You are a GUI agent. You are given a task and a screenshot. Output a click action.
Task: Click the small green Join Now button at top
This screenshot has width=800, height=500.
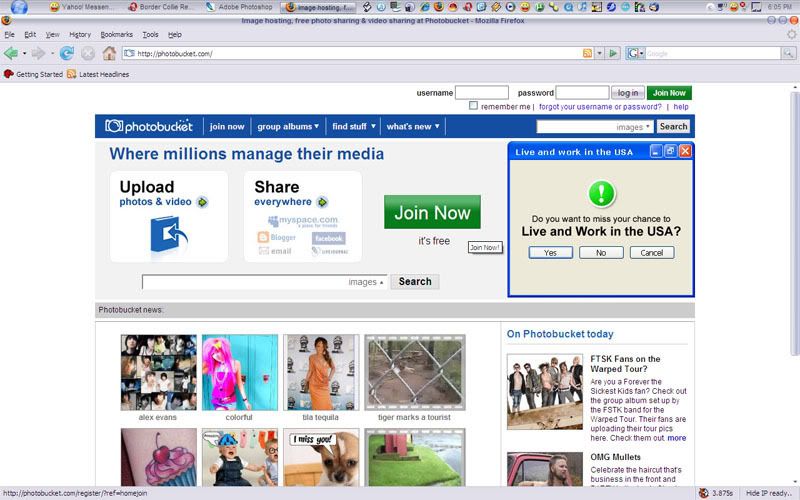pos(669,93)
